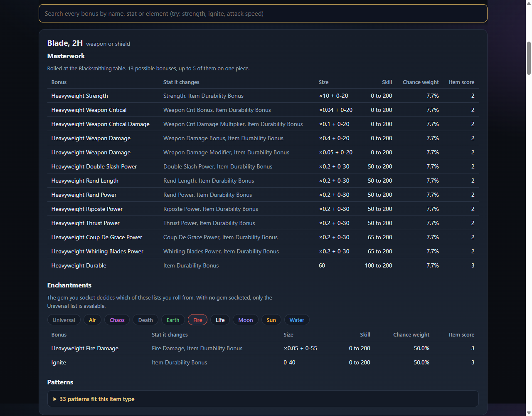Click the Heavyweight Strength bonus name
This screenshot has height=416, width=532.
[x=79, y=96]
